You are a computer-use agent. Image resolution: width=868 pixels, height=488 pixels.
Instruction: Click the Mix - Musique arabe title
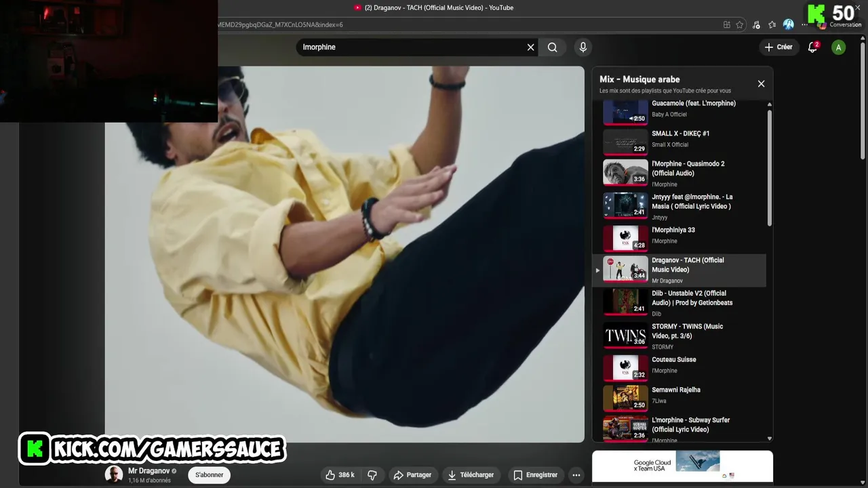[x=639, y=79]
